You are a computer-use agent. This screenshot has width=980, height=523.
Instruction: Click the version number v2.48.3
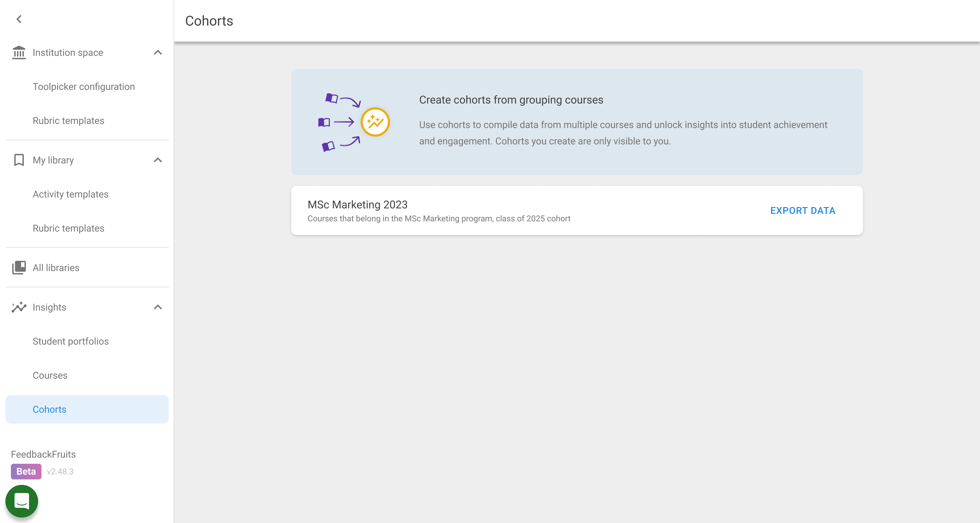[x=60, y=472]
